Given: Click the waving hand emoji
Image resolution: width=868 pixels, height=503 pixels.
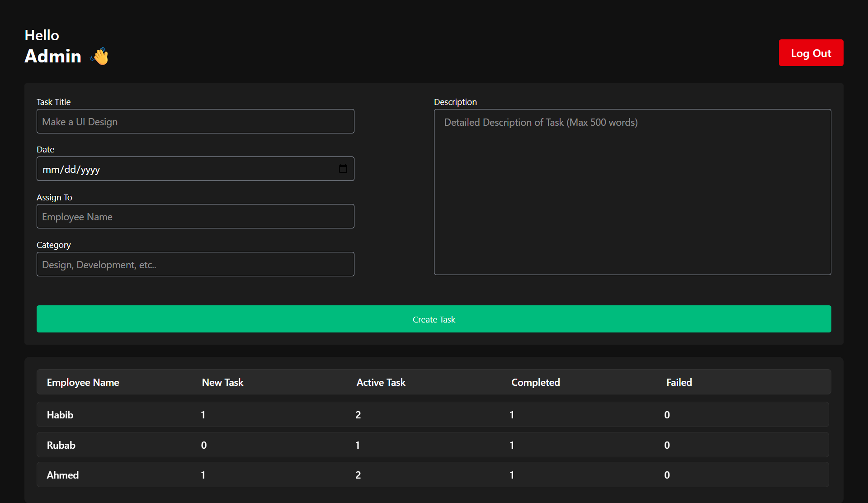Looking at the screenshot, I should [100, 57].
